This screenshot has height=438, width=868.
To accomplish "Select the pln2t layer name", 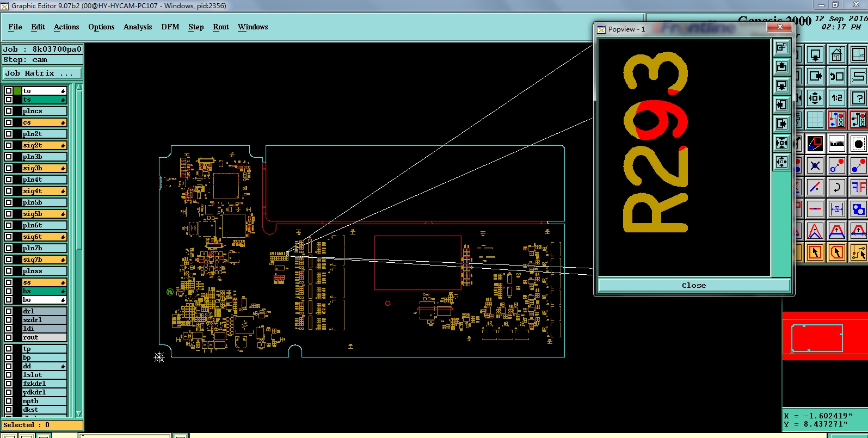I will [x=44, y=134].
